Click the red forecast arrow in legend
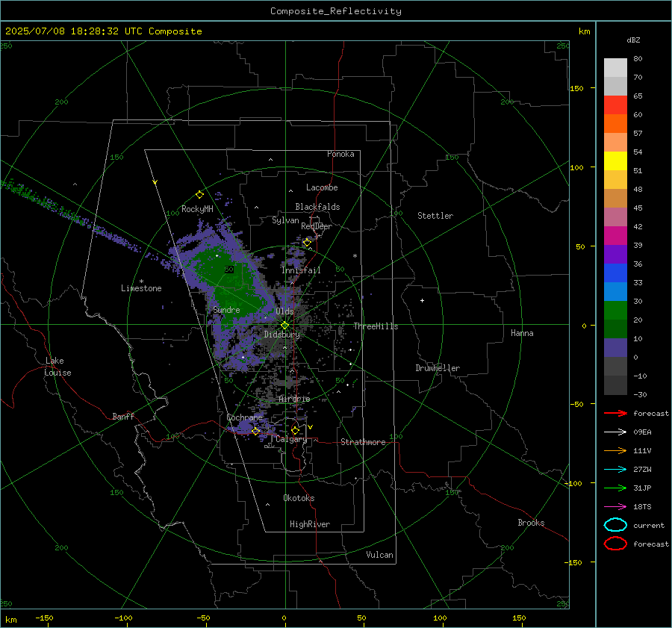Viewport: 672px width, 628px height. pos(615,413)
